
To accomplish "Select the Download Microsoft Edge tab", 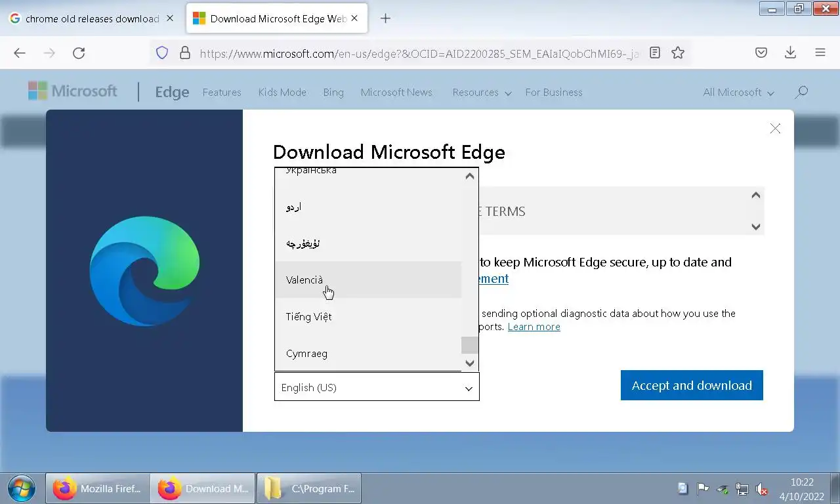I will 277,18.
